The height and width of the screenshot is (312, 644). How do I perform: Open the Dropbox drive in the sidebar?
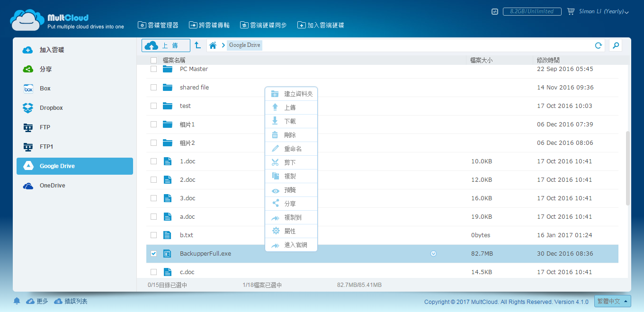pos(51,108)
